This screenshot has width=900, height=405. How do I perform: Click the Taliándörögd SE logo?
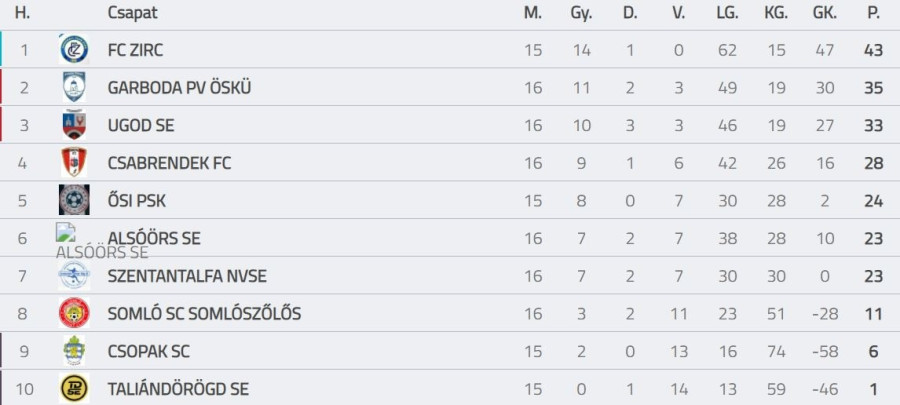[x=73, y=388]
